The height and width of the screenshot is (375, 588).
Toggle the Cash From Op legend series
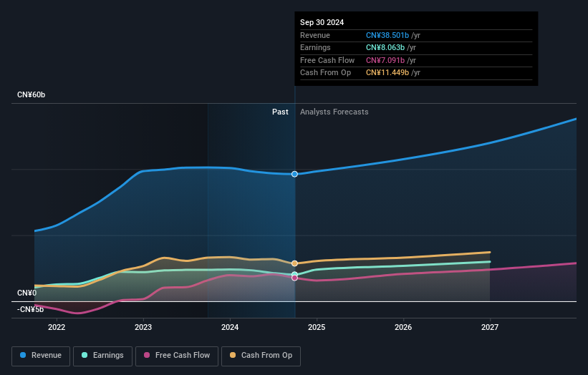261,356
